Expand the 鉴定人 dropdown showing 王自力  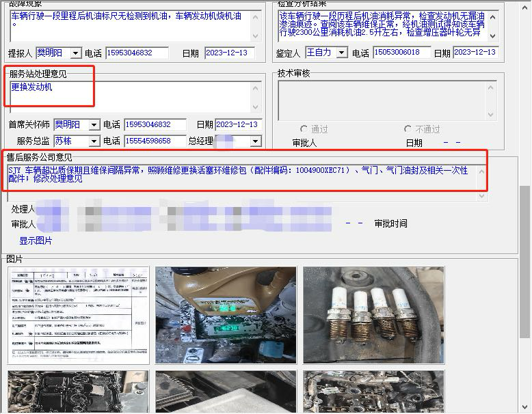(x=341, y=53)
